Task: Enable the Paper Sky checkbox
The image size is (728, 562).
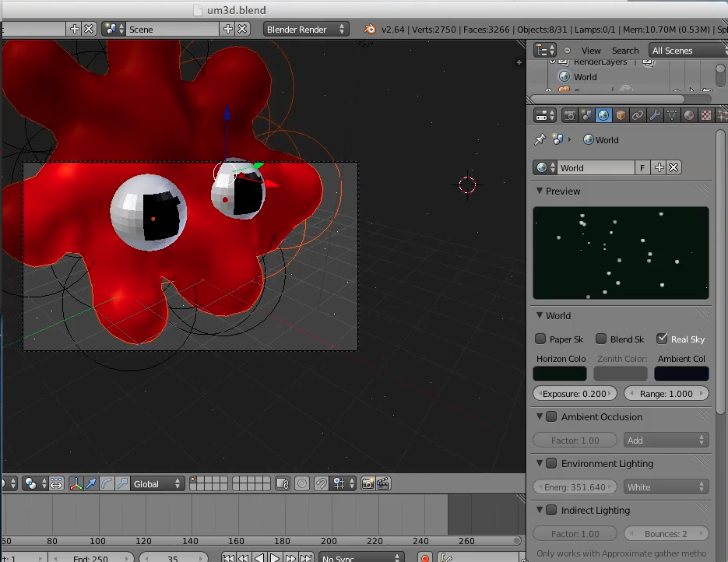Action: click(x=540, y=339)
